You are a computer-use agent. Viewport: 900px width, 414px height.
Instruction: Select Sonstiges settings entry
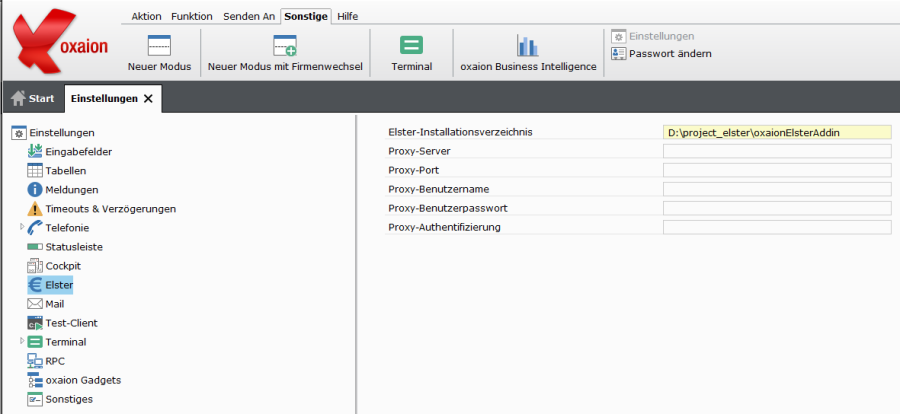click(x=69, y=399)
